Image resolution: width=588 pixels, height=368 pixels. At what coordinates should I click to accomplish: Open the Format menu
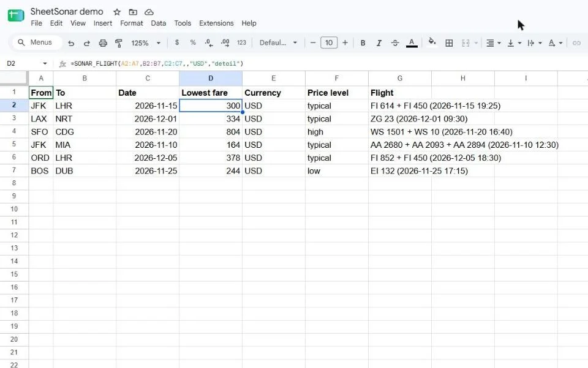click(x=131, y=23)
